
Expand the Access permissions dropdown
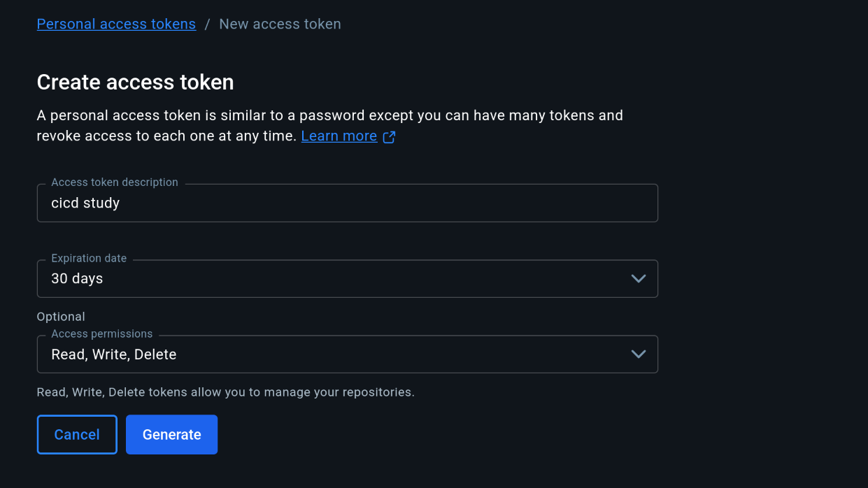[347, 354]
